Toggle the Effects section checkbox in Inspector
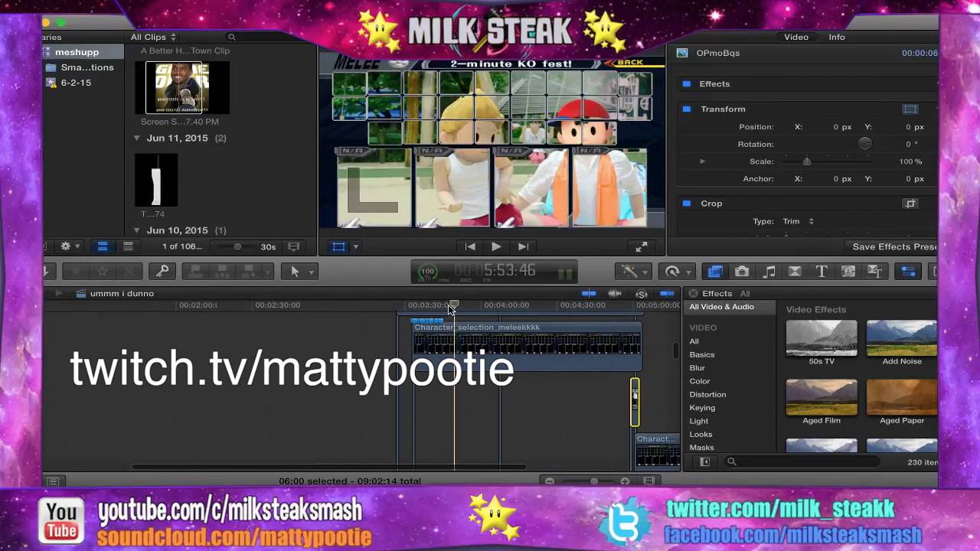The image size is (980, 551). click(x=687, y=84)
